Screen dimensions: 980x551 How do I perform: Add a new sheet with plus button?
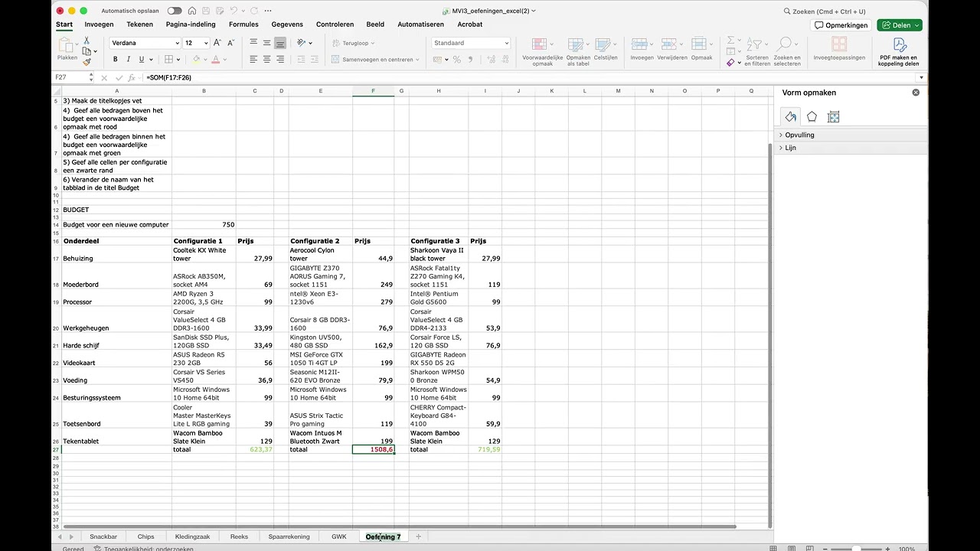418,536
